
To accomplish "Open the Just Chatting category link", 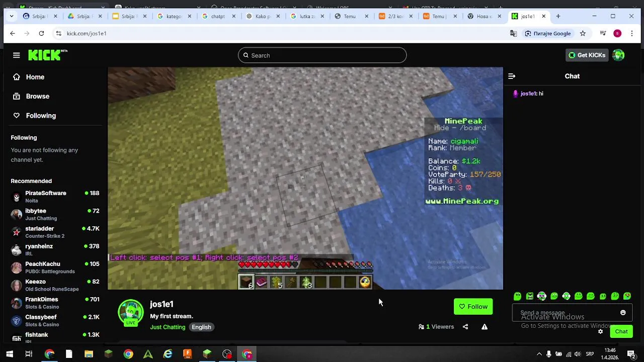I will tap(168, 327).
